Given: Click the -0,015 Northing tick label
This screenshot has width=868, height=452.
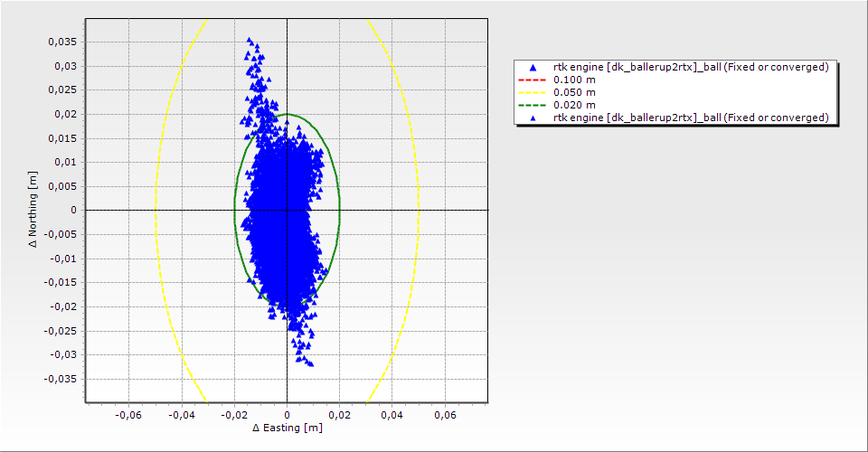Looking at the screenshot, I should [61, 282].
